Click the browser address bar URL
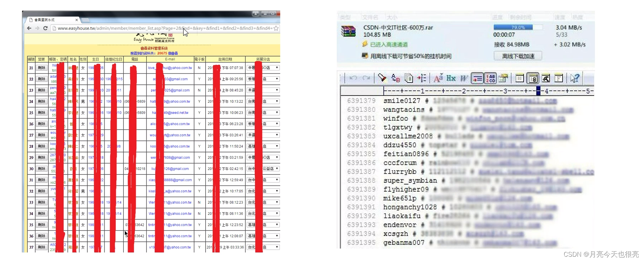Viewport: 644px width, 261px height. (x=165, y=28)
